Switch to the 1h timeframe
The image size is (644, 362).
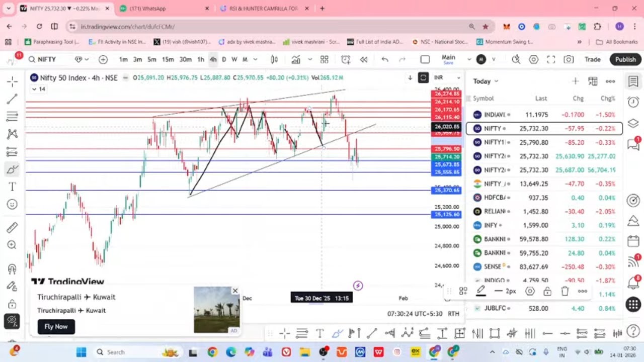coord(201,59)
